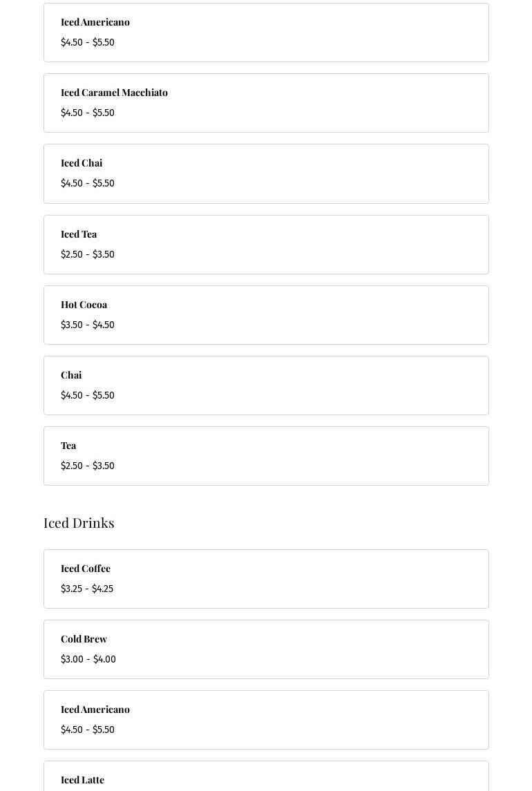
Task: Click the price under Iced Caramel Macchiato
Action: click(88, 113)
